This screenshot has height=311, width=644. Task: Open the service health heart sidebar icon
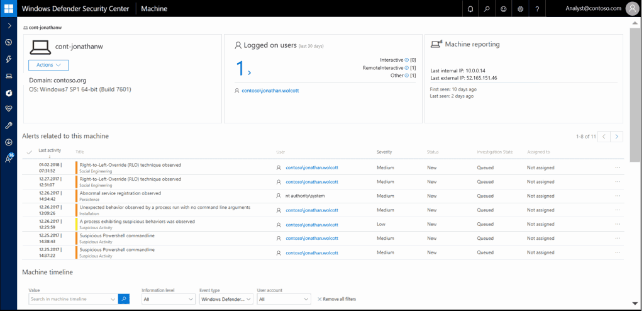click(x=9, y=109)
